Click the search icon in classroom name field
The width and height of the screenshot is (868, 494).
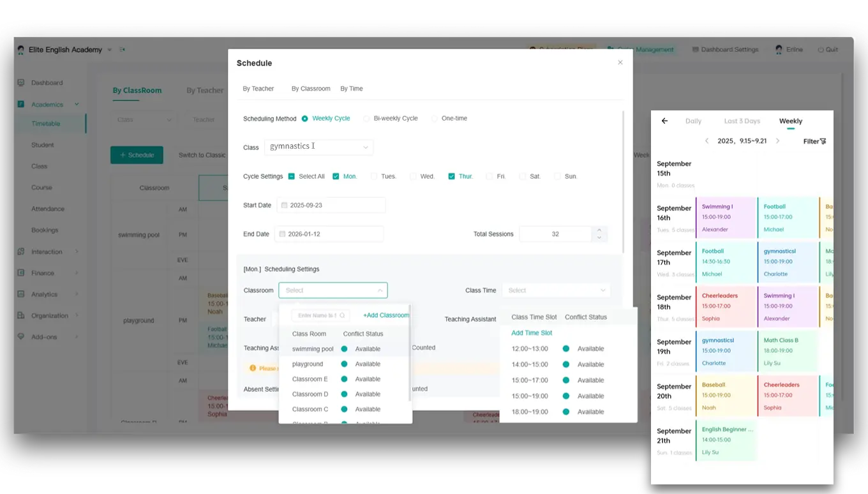coord(342,315)
